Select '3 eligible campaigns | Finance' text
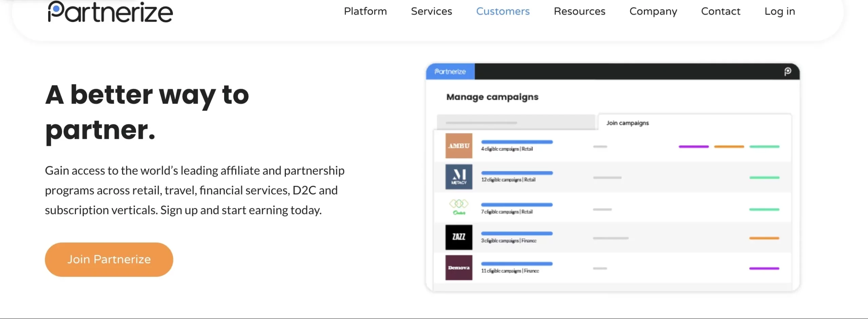This screenshot has width=868, height=319. coord(509,240)
